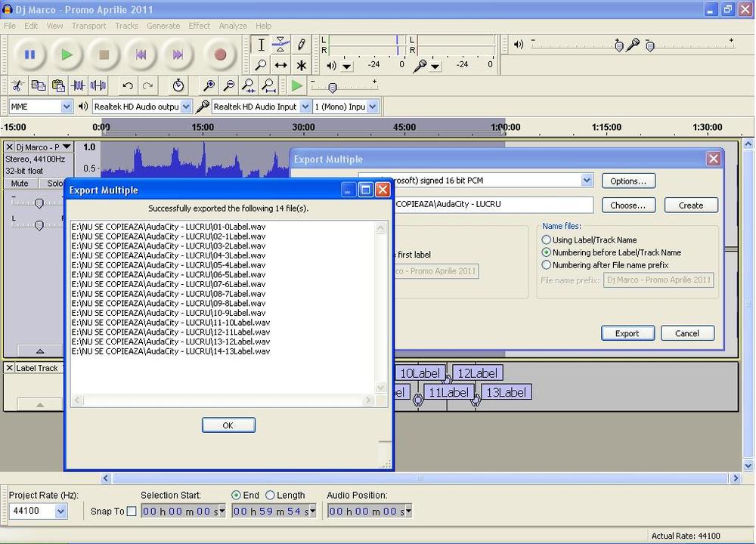
Task: Open Dj Marco track name dropdown menu
Action: [67, 147]
